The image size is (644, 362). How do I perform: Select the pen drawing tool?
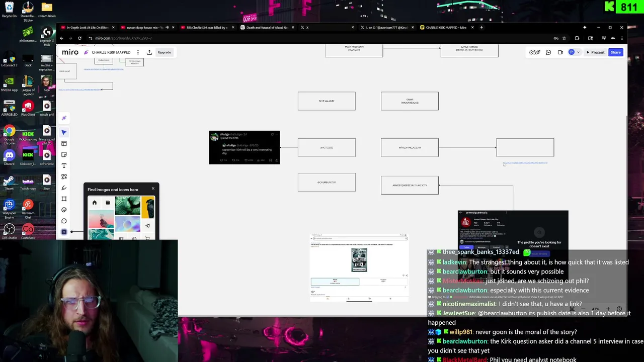[64, 188]
